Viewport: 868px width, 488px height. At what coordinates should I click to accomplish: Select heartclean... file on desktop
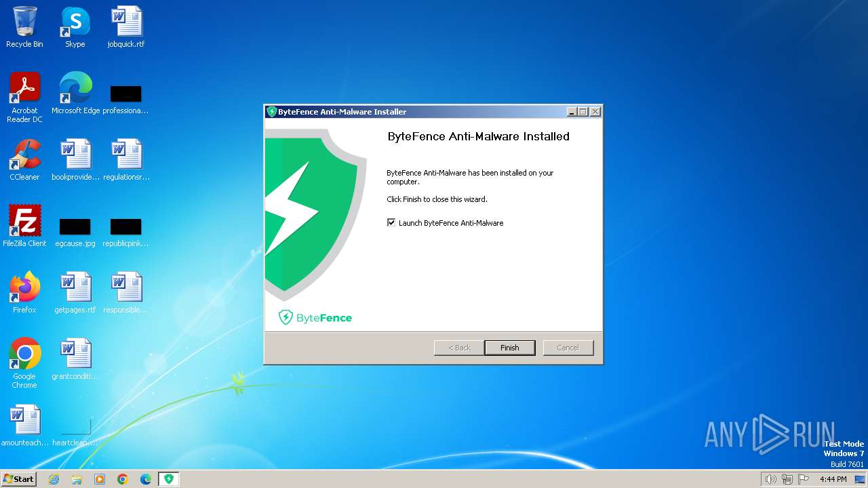pyautogui.click(x=75, y=432)
